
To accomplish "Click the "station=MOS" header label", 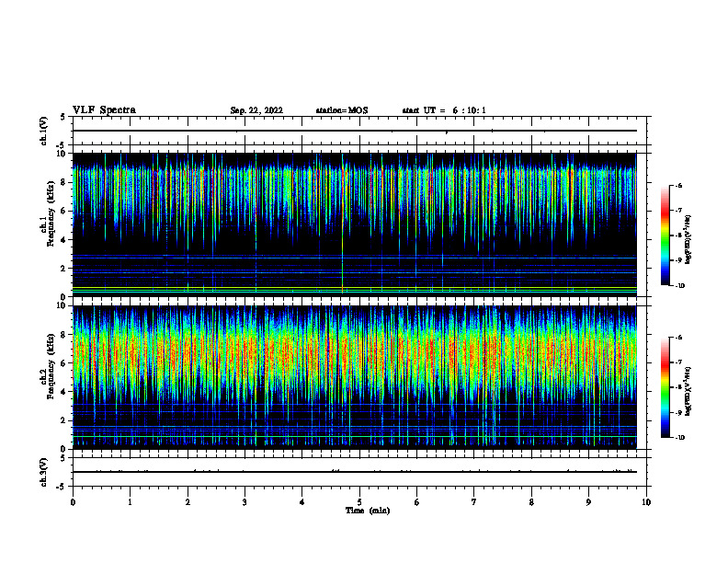I will [x=342, y=110].
